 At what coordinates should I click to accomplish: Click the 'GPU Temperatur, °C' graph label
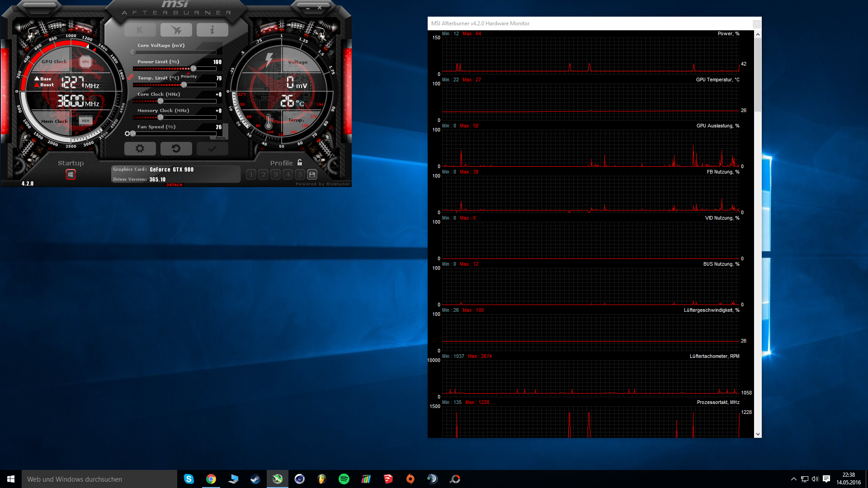tap(718, 80)
